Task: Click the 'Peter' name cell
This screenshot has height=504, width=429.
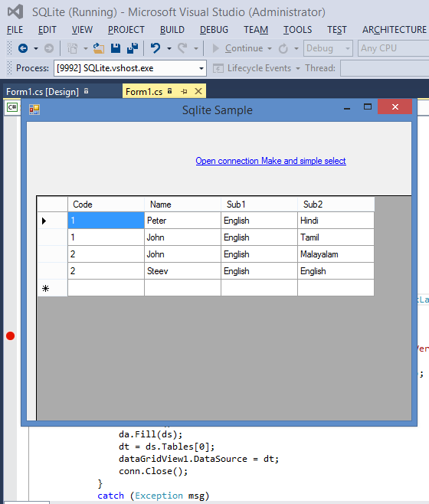Action: pos(182,221)
